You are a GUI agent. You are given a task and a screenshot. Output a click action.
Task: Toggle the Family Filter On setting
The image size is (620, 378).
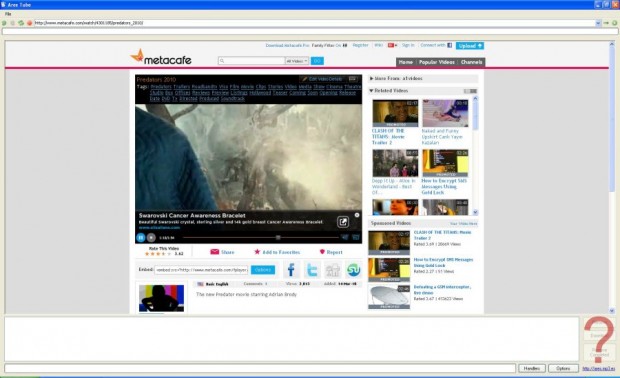pyautogui.click(x=329, y=45)
